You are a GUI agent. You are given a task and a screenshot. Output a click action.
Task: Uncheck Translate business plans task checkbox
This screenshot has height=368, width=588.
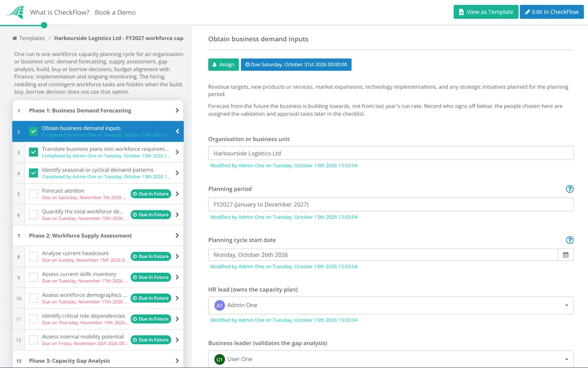pos(34,152)
